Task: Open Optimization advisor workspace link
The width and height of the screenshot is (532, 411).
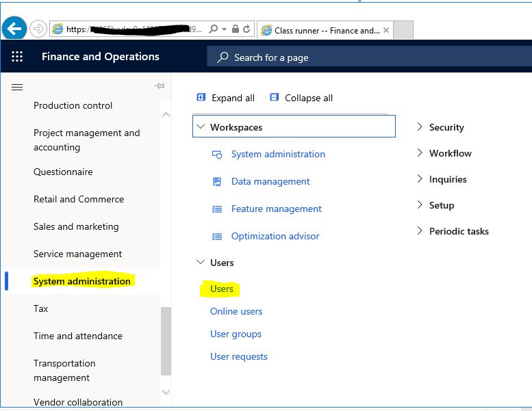Action: pos(275,236)
